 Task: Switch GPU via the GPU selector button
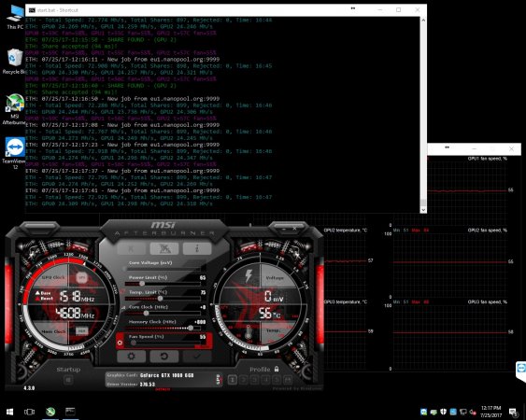219,380
